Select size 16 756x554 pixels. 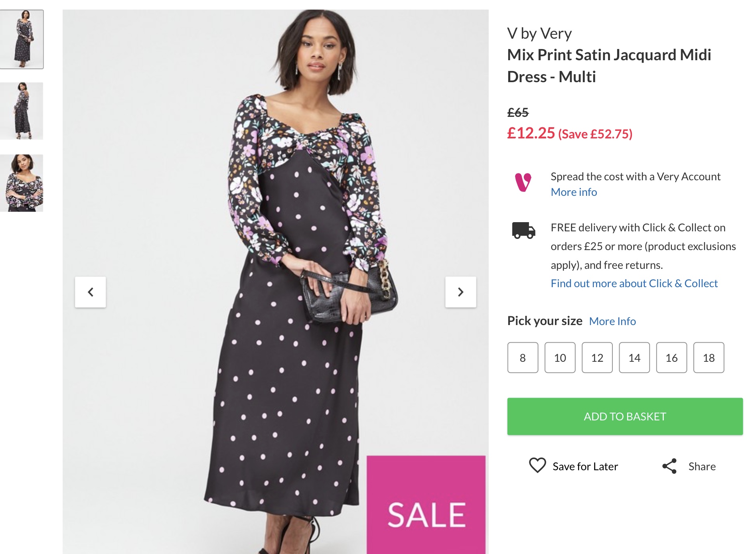pos(671,358)
